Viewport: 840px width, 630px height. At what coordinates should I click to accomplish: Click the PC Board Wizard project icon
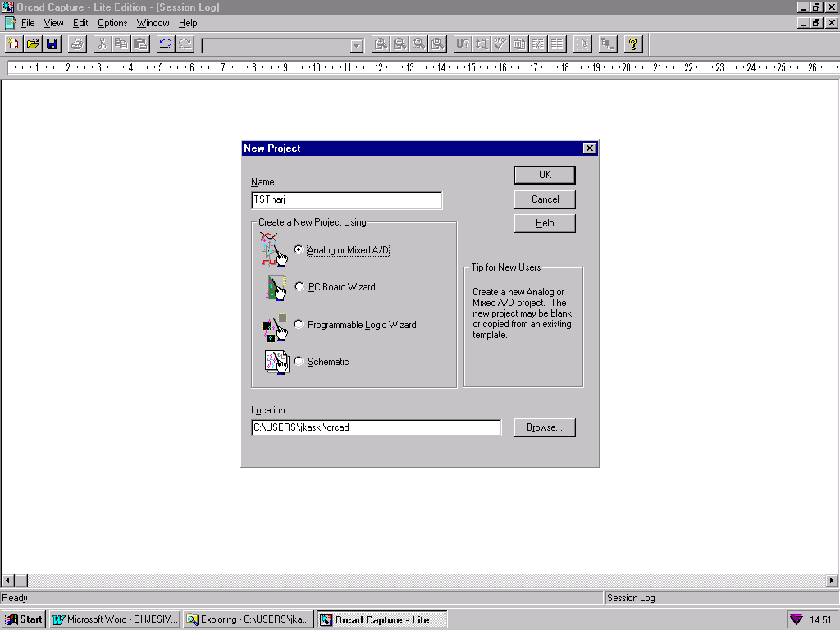[277, 288]
